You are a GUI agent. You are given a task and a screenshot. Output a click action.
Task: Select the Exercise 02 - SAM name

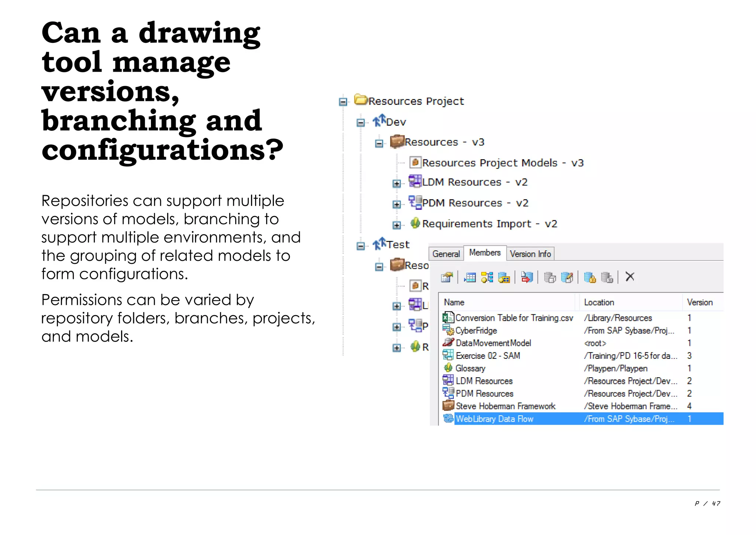coord(488,355)
